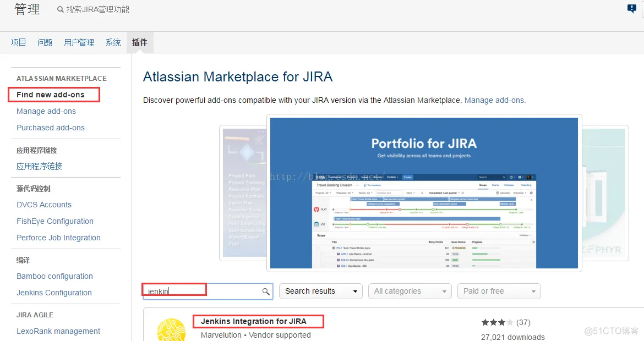The width and height of the screenshot is (644, 341).
Task: Click the 27,021 downloads text
Action: (513, 337)
